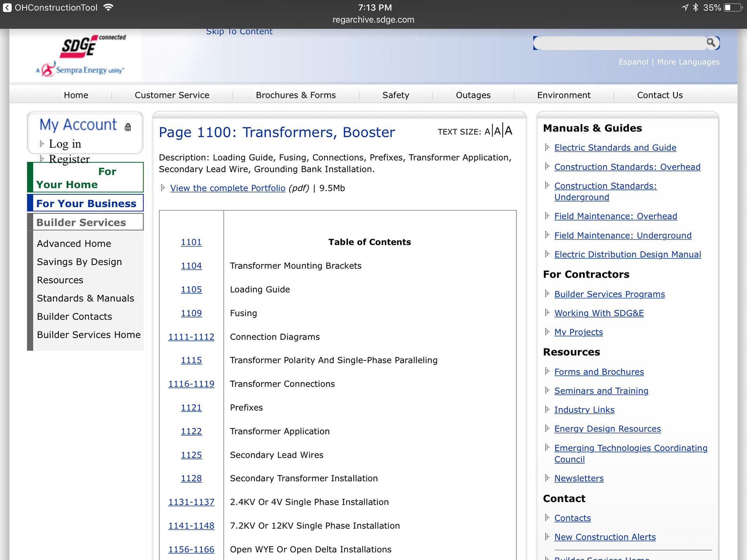747x560 pixels.
Task: Select smallest text size A
Action: pyautogui.click(x=487, y=131)
